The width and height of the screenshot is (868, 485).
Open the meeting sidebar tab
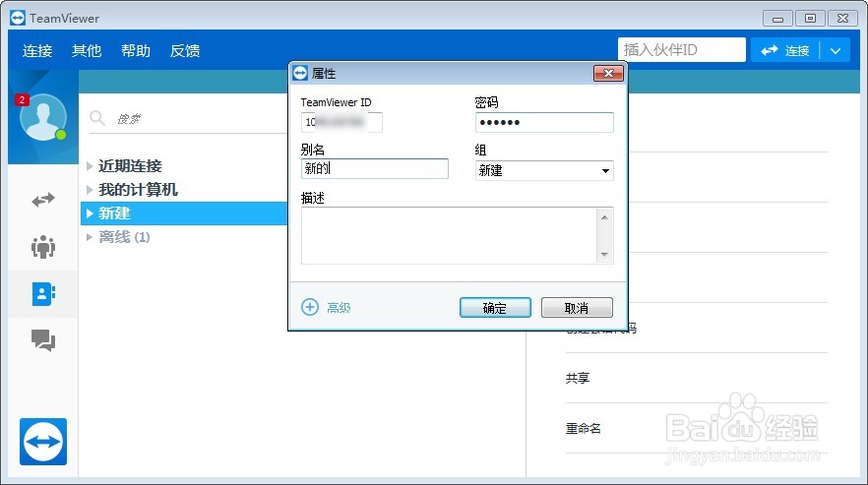point(43,247)
